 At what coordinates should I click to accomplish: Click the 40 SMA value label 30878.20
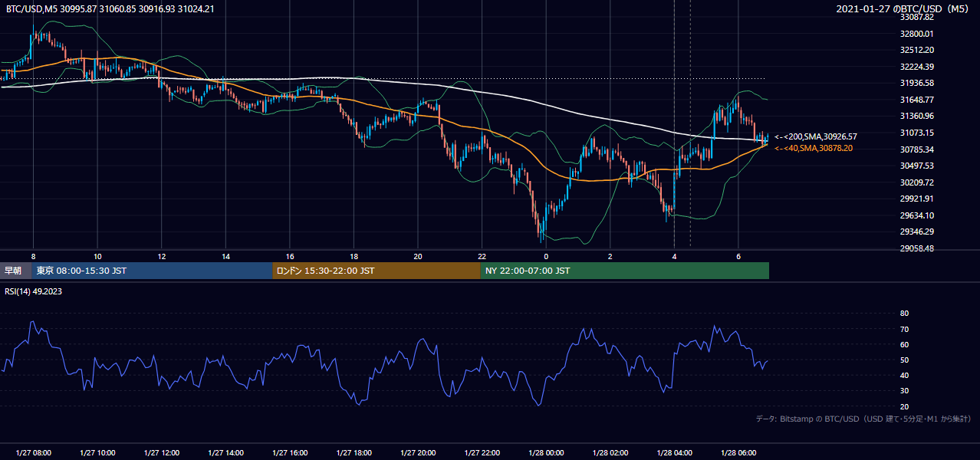tap(814, 148)
